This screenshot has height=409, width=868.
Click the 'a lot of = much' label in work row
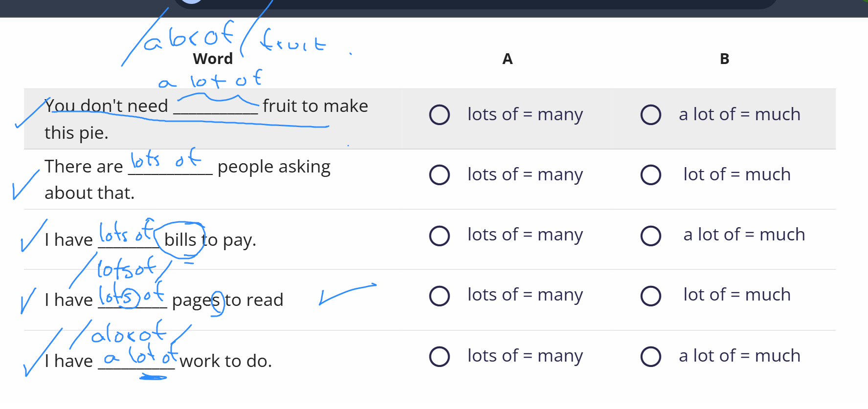coord(740,356)
